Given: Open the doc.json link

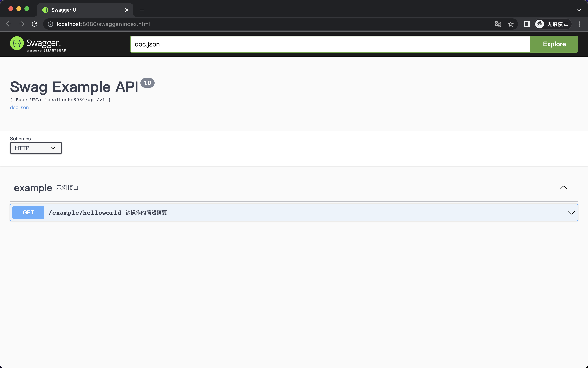Looking at the screenshot, I should [x=19, y=107].
